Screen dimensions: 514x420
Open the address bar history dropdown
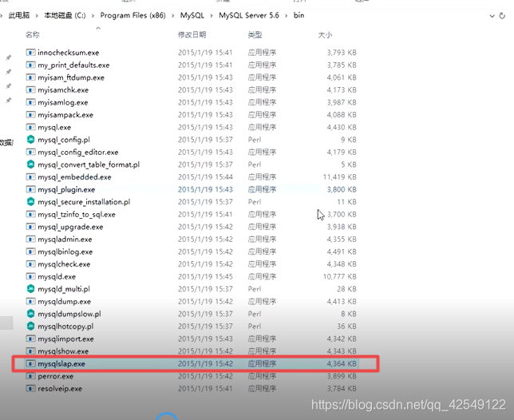coord(492,16)
